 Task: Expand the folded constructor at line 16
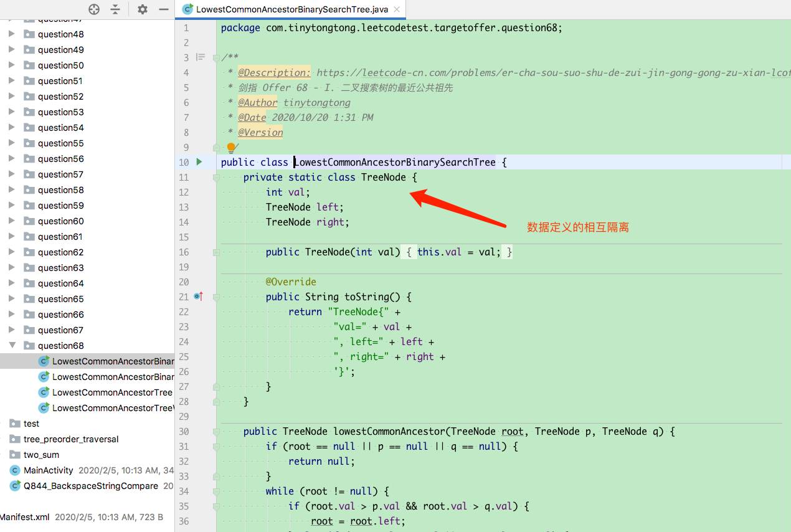pyautogui.click(x=216, y=252)
